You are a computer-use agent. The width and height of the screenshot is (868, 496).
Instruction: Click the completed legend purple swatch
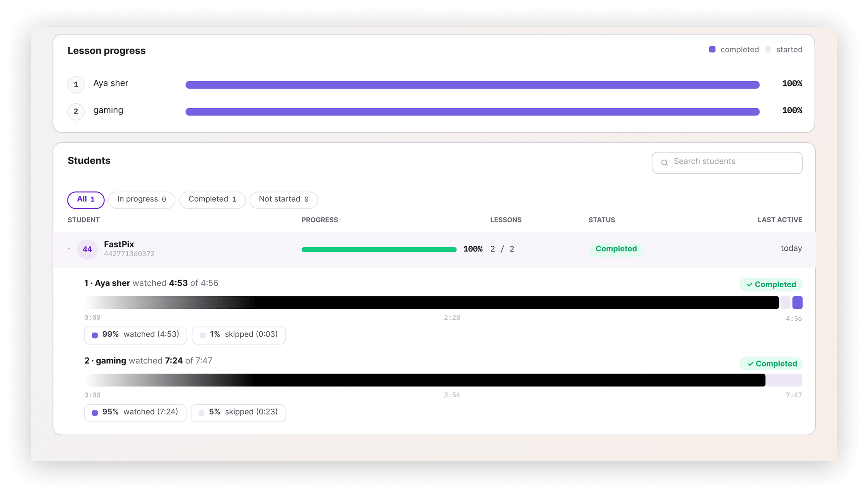click(712, 49)
